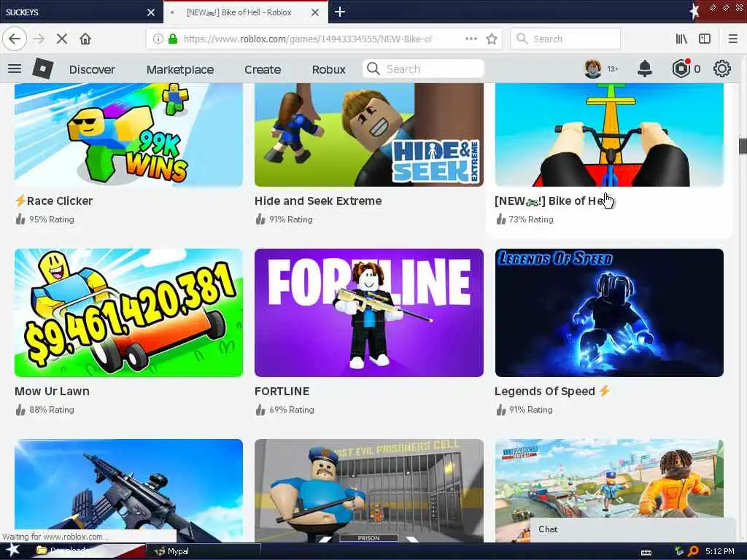Viewport: 747px width, 560px height.
Task: Open the Create menu item
Action: (x=263, y=69)
